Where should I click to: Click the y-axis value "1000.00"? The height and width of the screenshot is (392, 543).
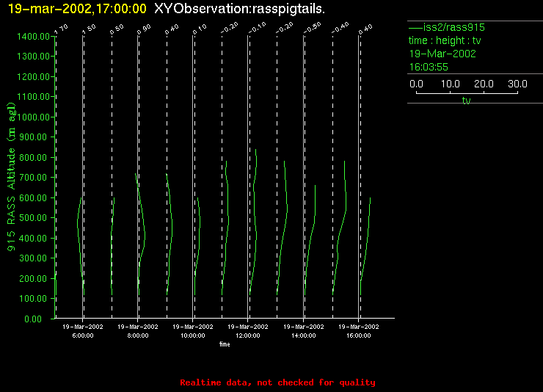pos(33,117)
